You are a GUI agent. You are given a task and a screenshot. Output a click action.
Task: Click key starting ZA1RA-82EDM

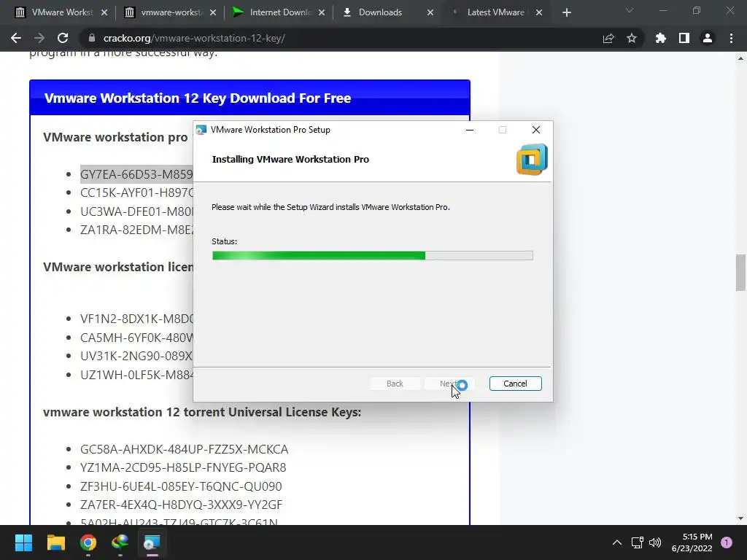click(136, 230)
